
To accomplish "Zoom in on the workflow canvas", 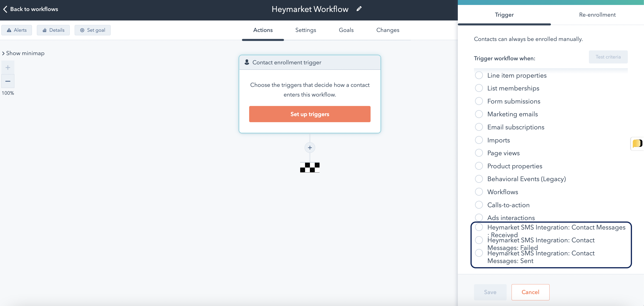I will point(8,67).
